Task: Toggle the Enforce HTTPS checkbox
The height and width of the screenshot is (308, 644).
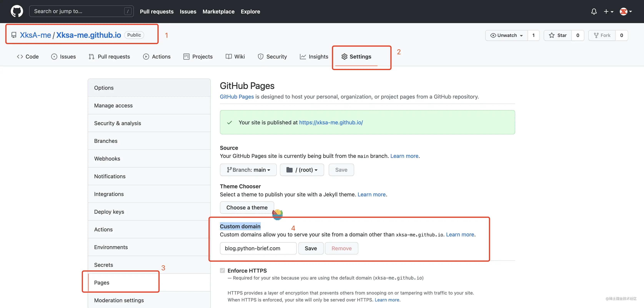Action: tap(222, 270)
